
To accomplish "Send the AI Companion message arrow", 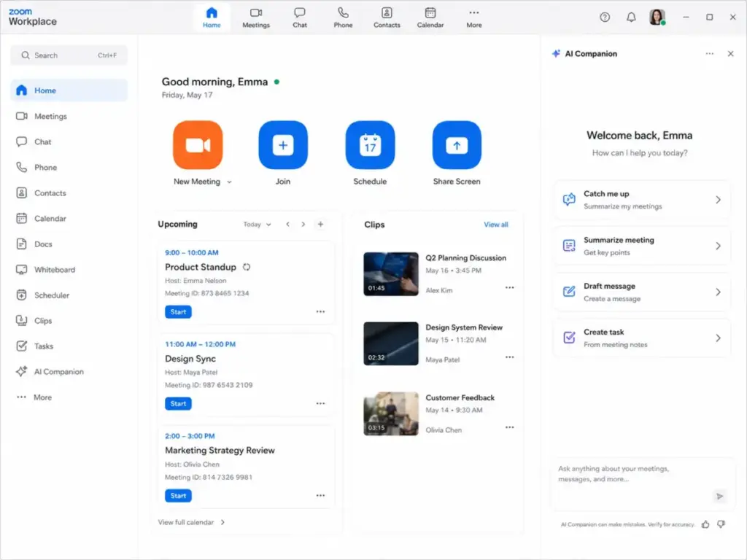I will click(719, 496).
